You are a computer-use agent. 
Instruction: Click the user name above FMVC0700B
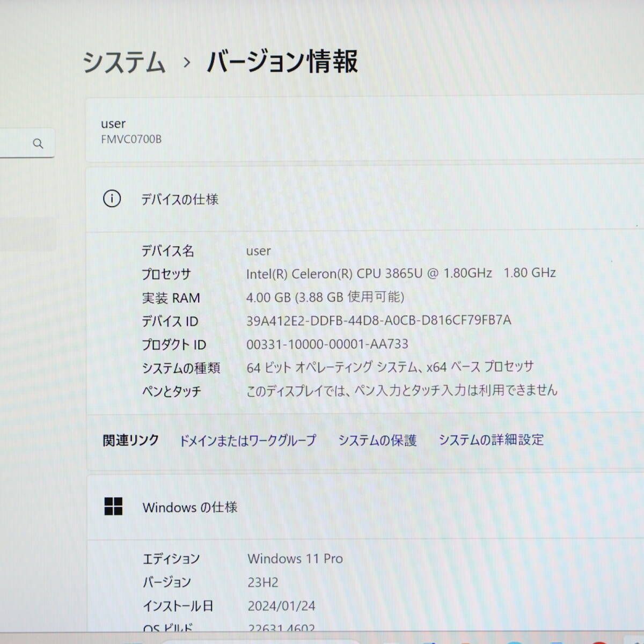113,124
